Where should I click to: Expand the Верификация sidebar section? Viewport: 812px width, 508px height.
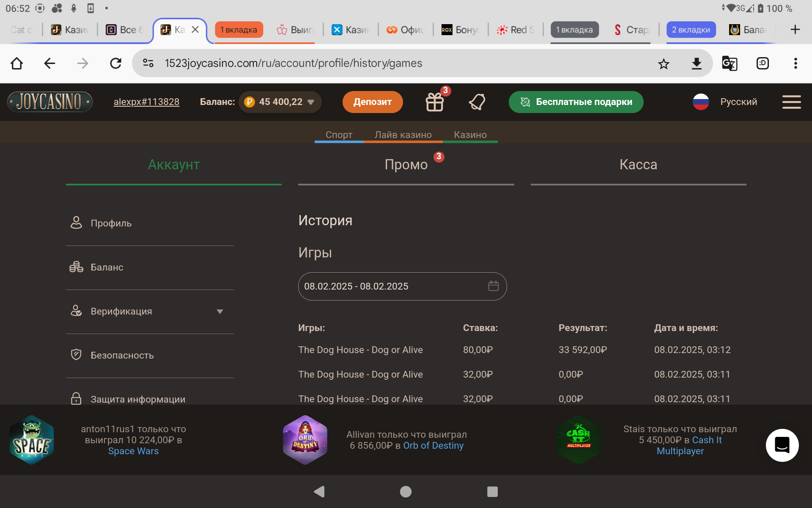219,312
